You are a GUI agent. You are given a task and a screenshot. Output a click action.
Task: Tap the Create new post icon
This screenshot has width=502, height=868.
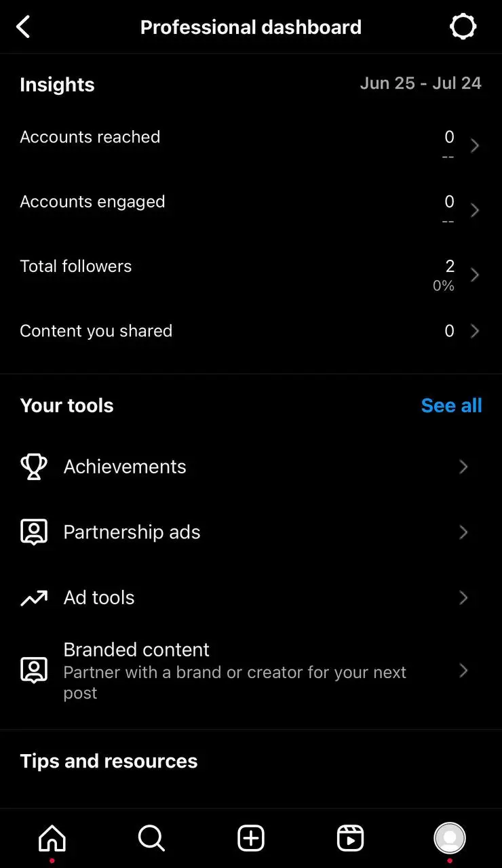(x=250, y=838)
